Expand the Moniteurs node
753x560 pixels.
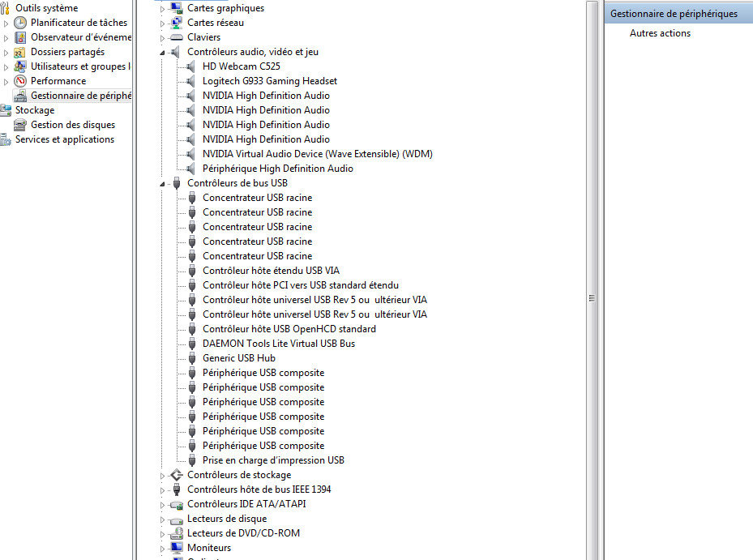pos(162,549)
